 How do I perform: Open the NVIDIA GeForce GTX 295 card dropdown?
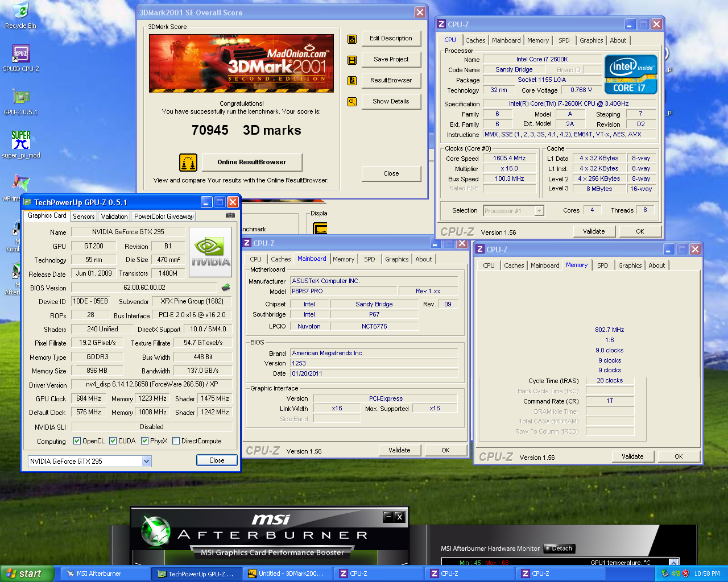(146, 462)
